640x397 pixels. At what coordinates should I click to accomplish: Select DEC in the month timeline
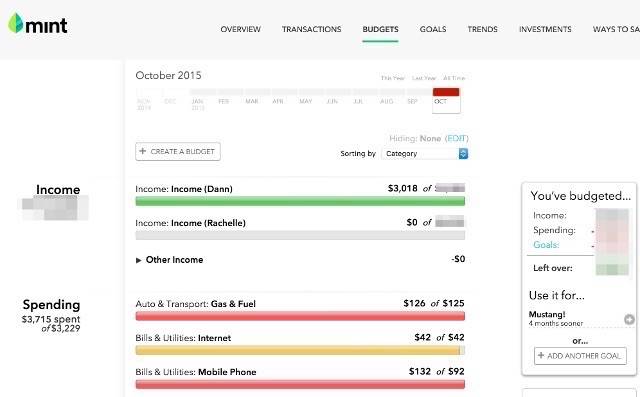point(170,101)
